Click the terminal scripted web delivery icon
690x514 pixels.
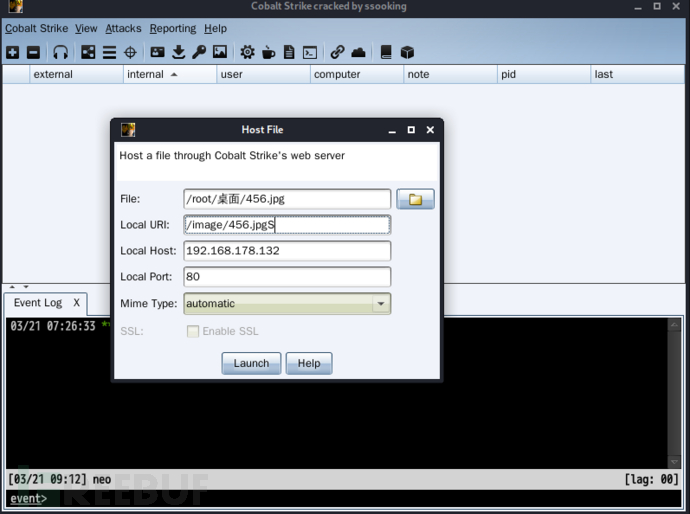(x=310, y=53)
